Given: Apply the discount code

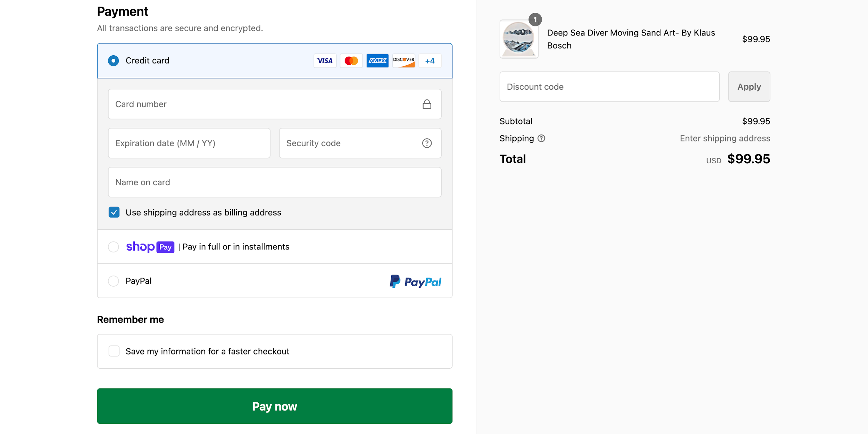Looking at the screenshot, I should point(749,87).
